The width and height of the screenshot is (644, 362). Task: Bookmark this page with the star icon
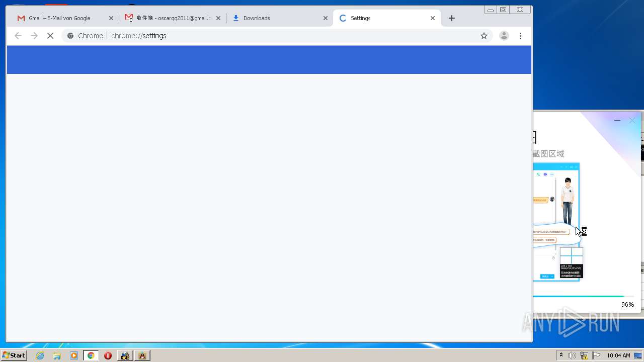(x=484, y=36)
